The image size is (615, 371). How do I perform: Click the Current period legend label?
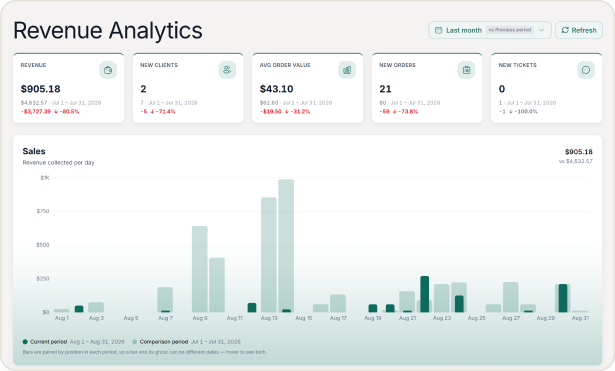tap(48, 342)
